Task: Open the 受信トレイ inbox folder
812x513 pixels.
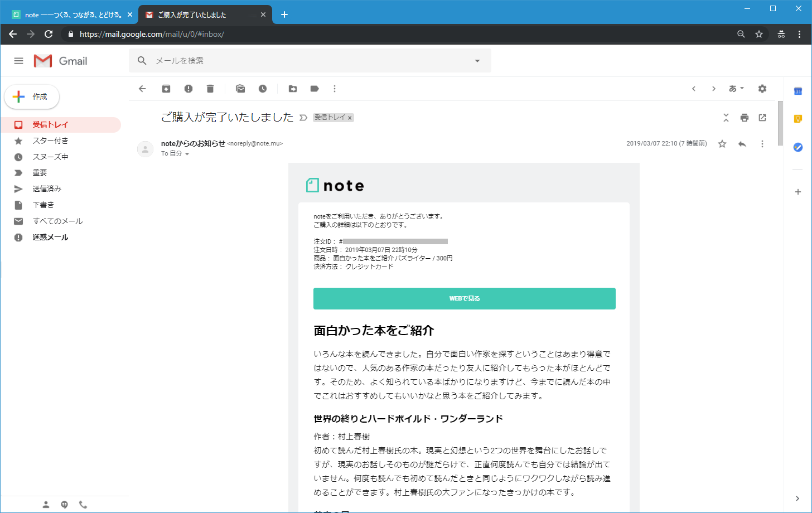Action: click(61, 125)
